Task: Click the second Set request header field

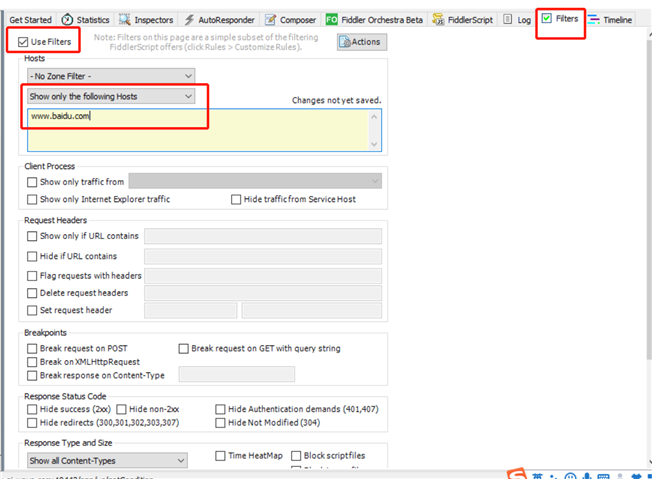Action: coord(312,311)
